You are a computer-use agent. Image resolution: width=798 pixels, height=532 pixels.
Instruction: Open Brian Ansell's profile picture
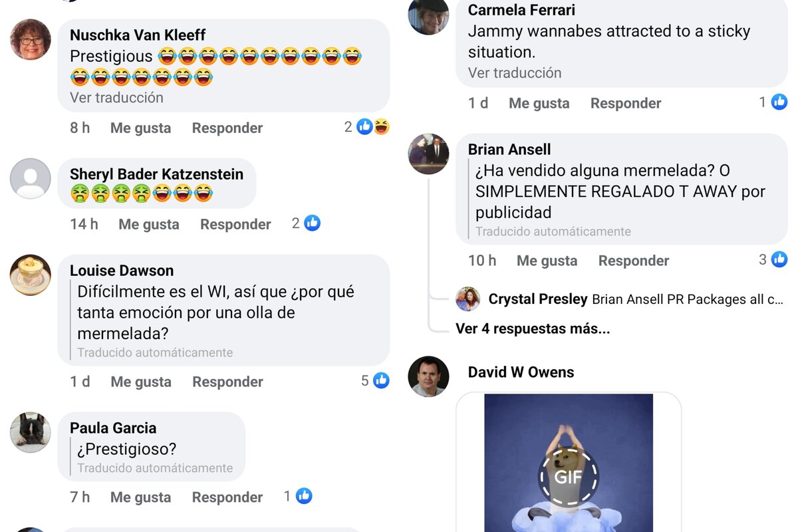pyautogui.click(x=428, y=154)
